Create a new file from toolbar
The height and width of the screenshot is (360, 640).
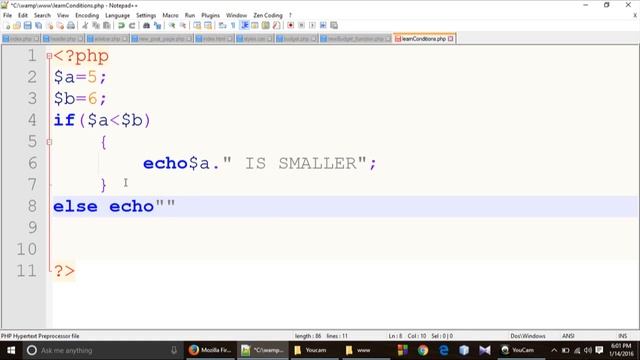coord(7,26)
